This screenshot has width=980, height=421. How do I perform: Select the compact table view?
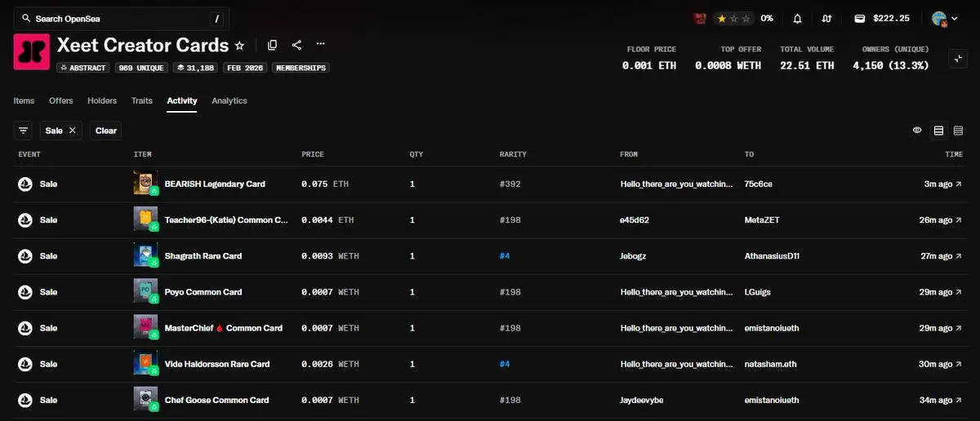[x=958, y=131]
